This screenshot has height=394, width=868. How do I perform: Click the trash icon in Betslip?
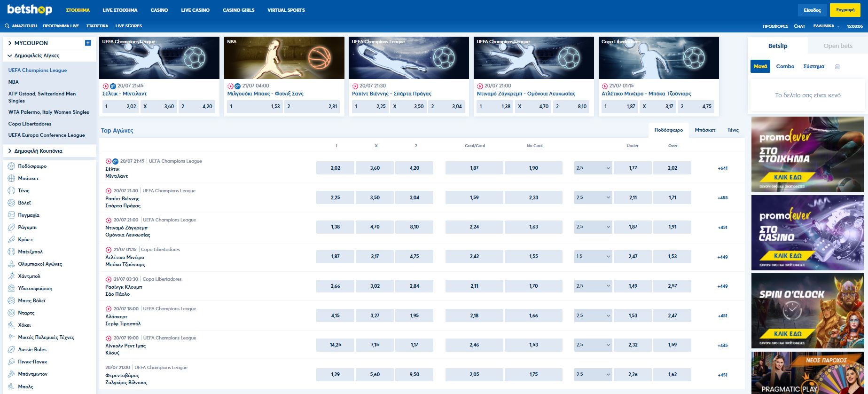[x=837, y=67]
